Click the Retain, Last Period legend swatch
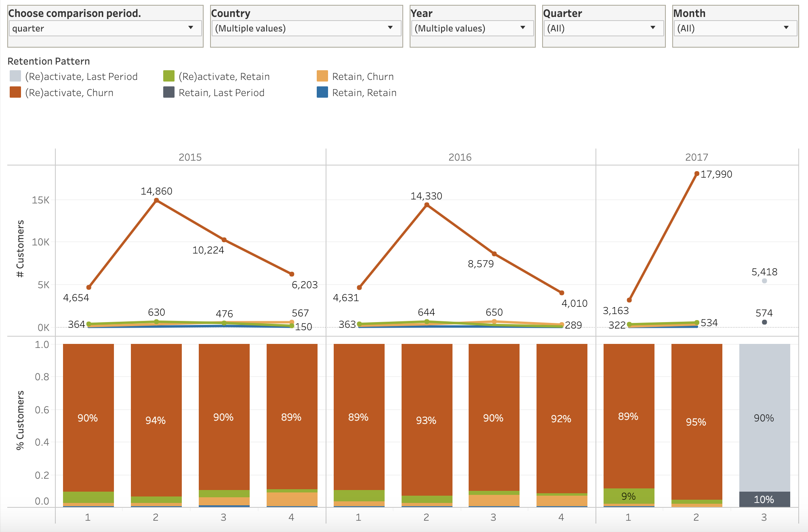The width and height of the screenshot is (808, 532). tap(169, 92)
